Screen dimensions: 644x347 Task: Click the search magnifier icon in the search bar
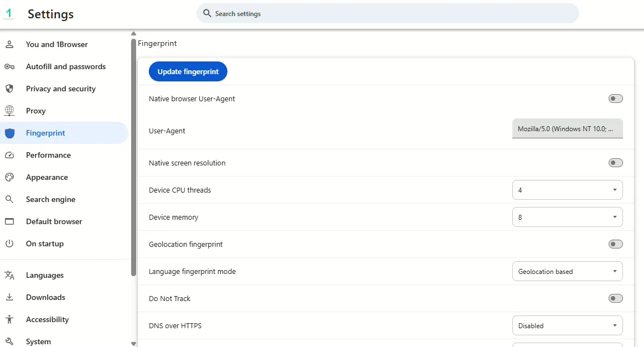click(207, 13)
